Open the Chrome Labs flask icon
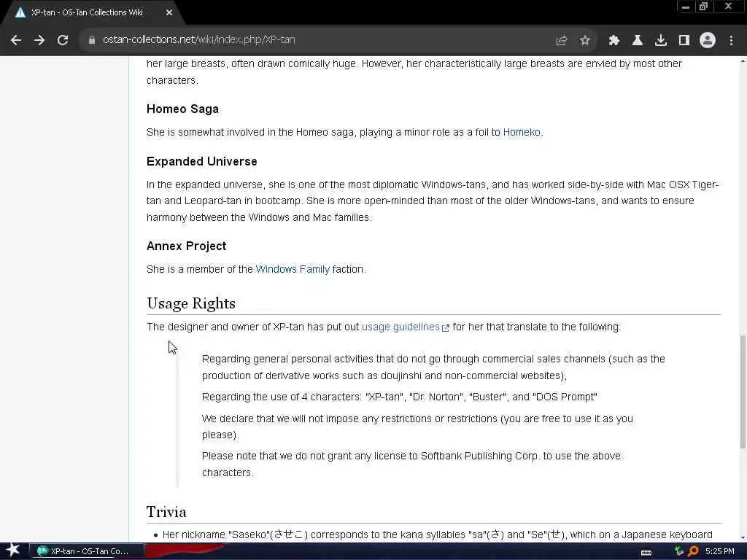Viewport: 747px width, 560px height. (x=638, y=41)
